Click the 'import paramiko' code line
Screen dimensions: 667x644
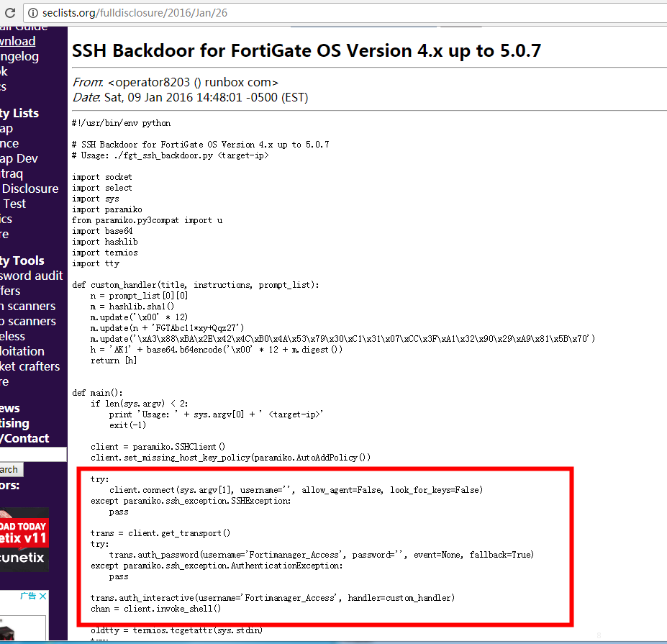[x=107, y=209]
